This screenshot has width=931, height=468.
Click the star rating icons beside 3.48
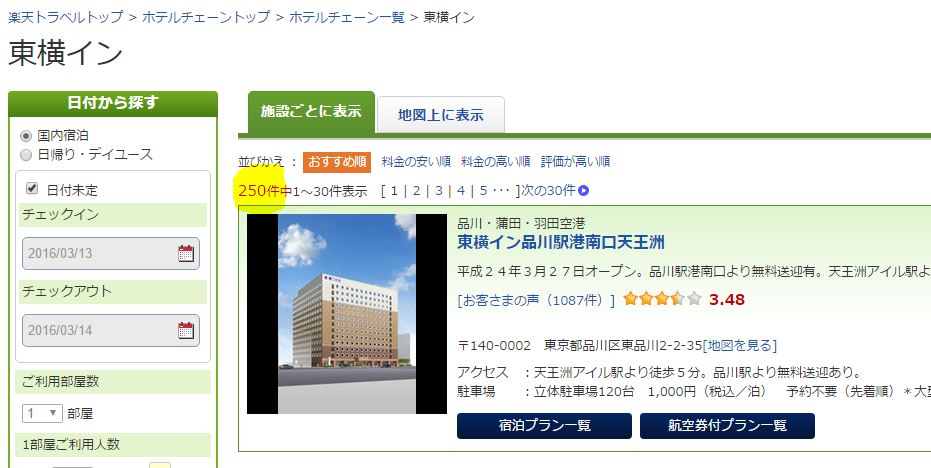662,299
